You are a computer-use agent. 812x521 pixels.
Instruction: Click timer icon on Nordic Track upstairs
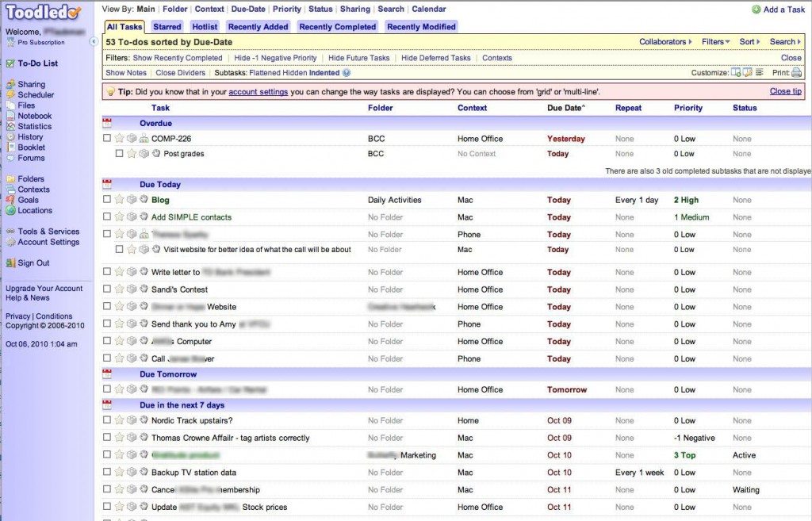[x=144, y=420]
